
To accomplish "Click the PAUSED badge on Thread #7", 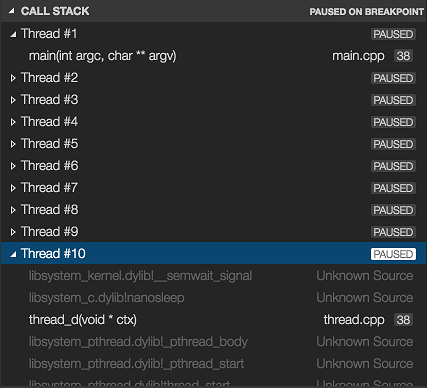I will [393, 188].
